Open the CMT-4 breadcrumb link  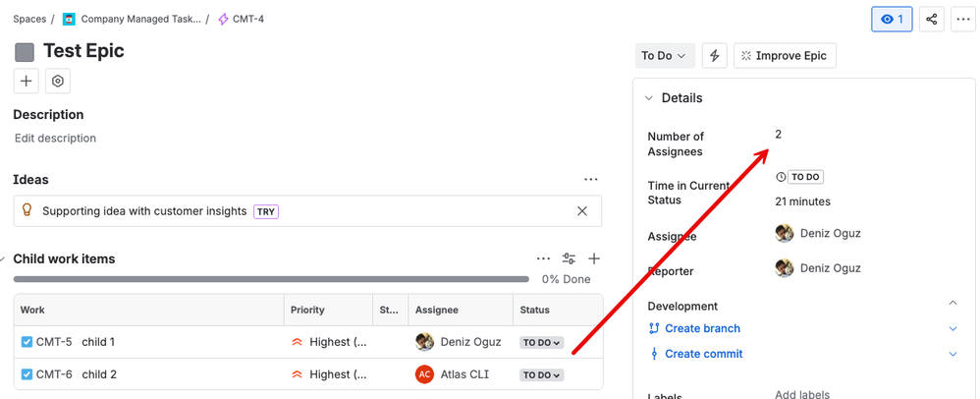click(241, 19)
